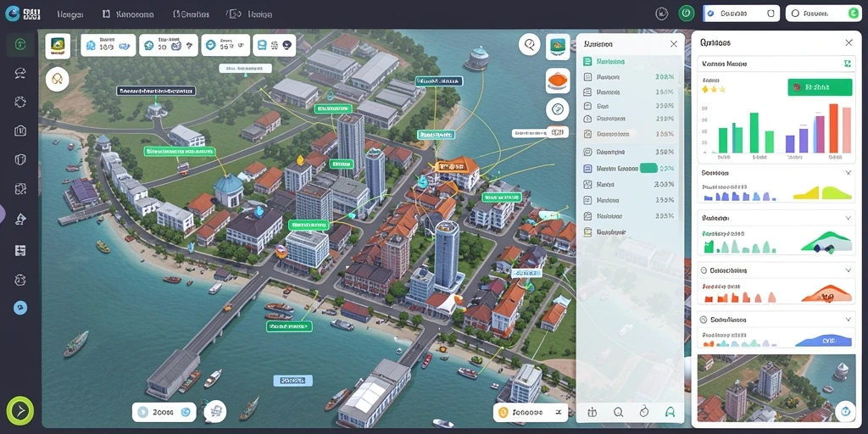The image size is (868, 434).
Task: Open the second stat card on map toolbar
Action: (x=169, y=46)
